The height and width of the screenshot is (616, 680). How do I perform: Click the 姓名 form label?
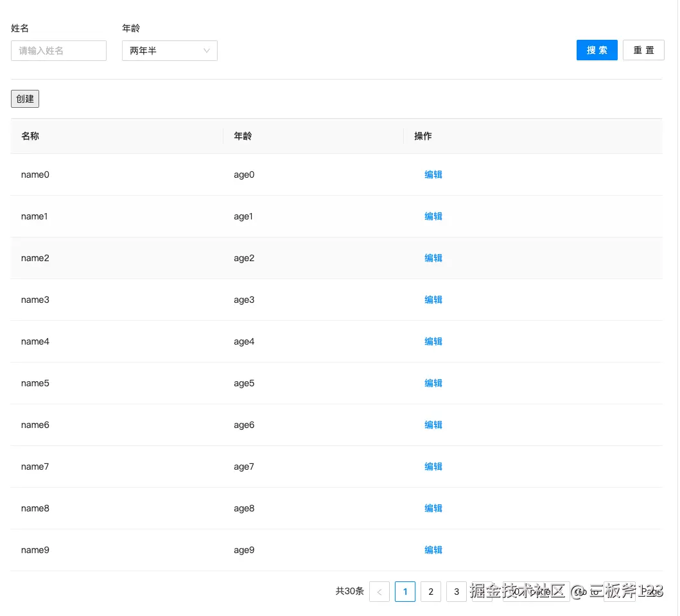[20, 28]
